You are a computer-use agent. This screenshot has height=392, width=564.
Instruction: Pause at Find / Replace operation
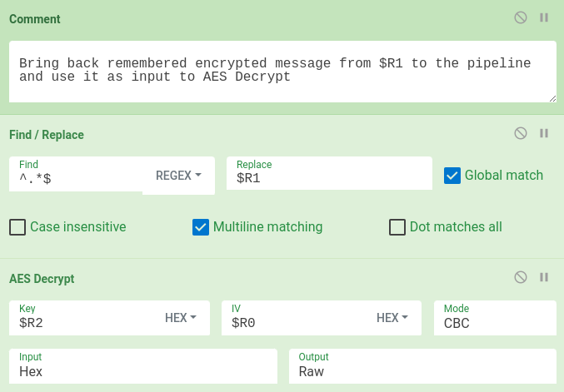544,133
